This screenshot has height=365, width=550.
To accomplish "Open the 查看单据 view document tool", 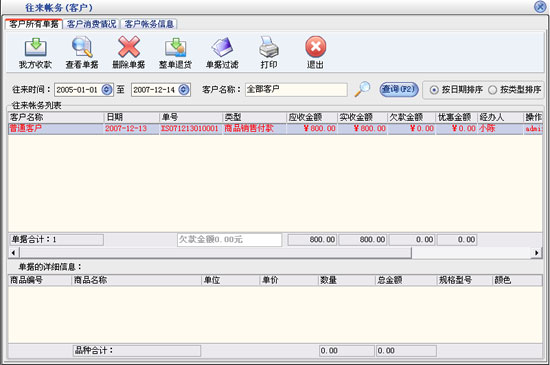I will tap(82, 47).
